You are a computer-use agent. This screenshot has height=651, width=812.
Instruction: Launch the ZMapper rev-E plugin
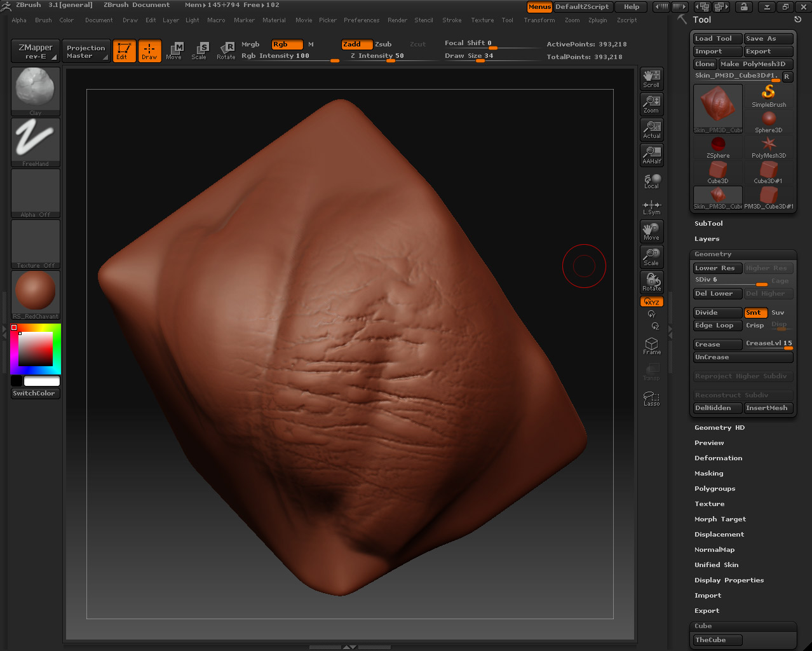point(36,51)
